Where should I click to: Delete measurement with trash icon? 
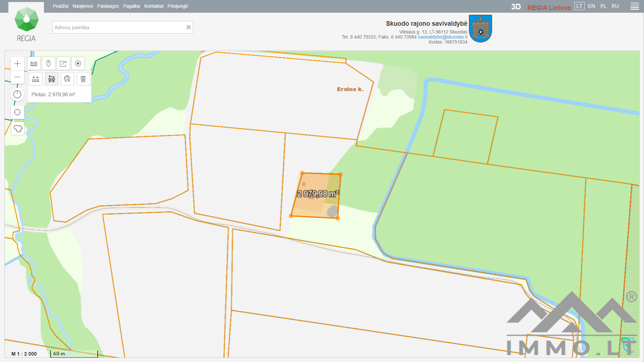pos(83,79)
